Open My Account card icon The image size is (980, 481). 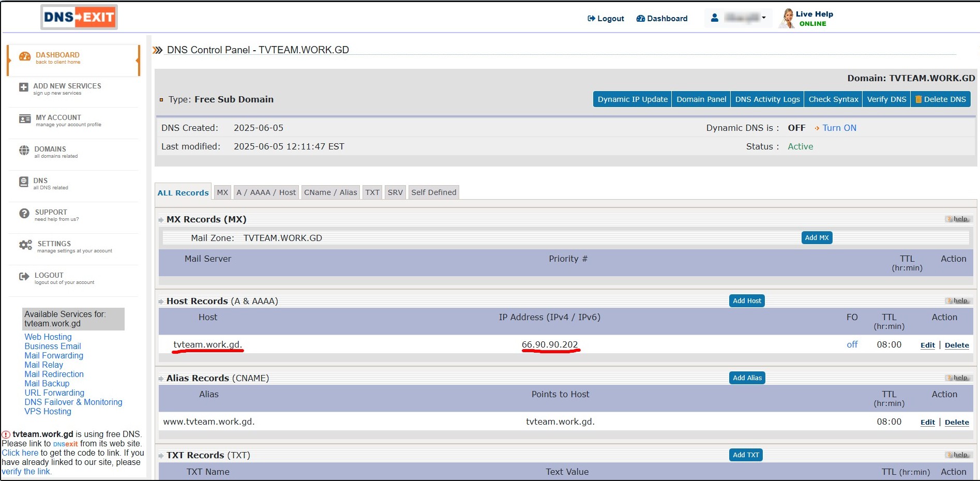tap(25, 119)
